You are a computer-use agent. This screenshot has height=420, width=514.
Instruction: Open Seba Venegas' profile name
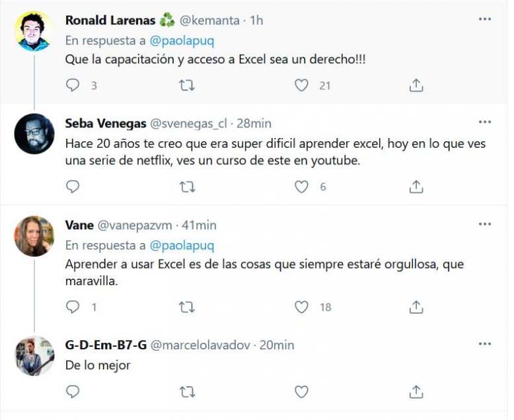click(106, 123)
